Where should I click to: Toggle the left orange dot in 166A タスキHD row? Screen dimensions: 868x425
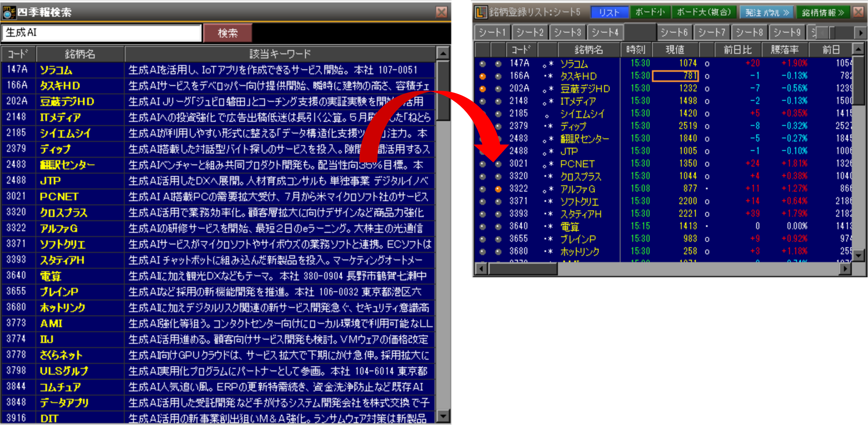[x=482, y=76]
